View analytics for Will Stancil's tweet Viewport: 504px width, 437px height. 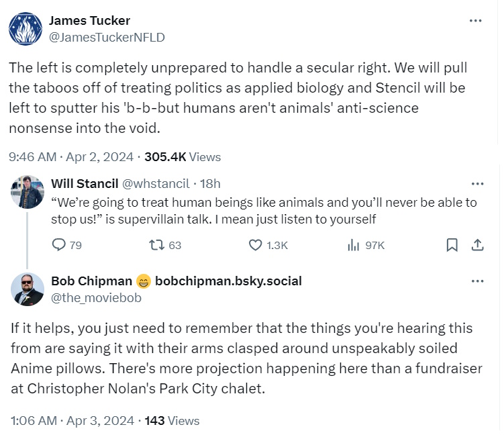[354, 245]
